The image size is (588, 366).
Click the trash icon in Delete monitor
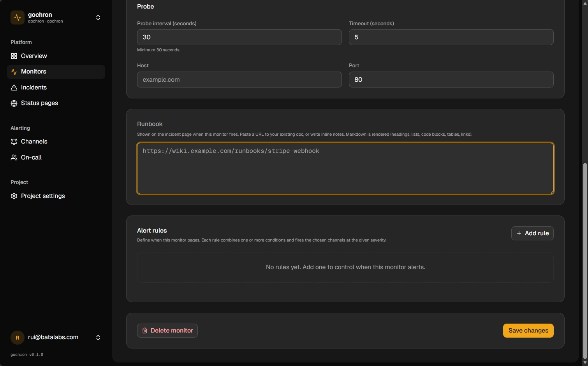tap(145, 331)
